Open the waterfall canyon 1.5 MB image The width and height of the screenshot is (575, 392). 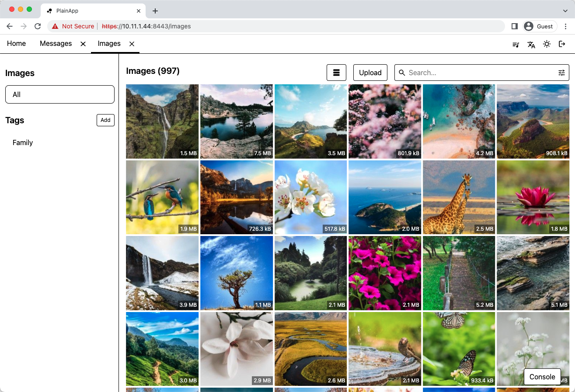pyautogui.click(x=162, y=121)
